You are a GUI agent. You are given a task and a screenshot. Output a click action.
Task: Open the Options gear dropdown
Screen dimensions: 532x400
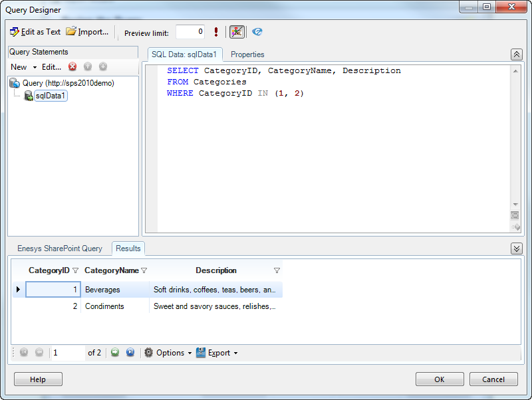pyautogui.click(x=168, y=353)
